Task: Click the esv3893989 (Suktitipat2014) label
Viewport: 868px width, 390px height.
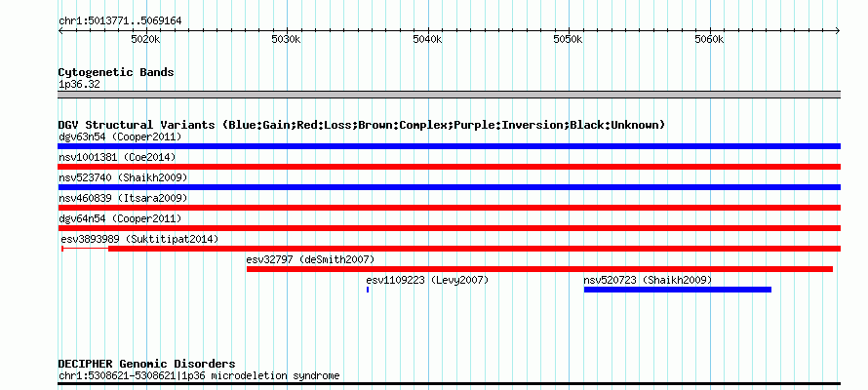Action: point(140,239)
